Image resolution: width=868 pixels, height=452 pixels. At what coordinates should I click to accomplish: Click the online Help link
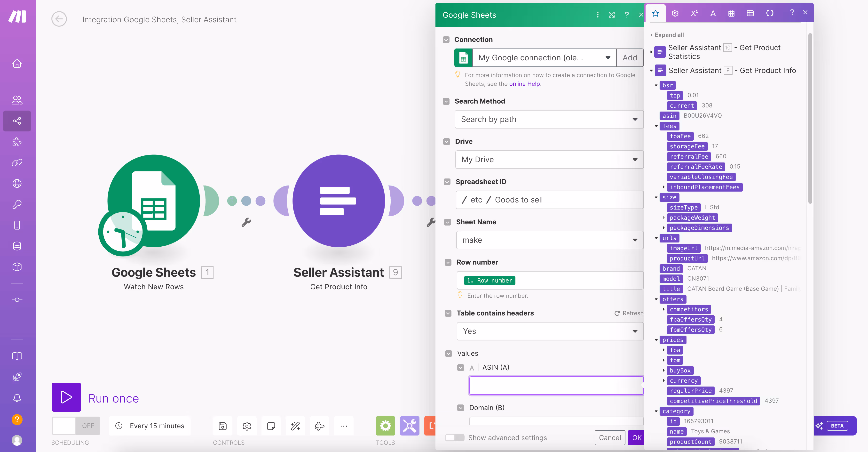[x=524, y=84]
